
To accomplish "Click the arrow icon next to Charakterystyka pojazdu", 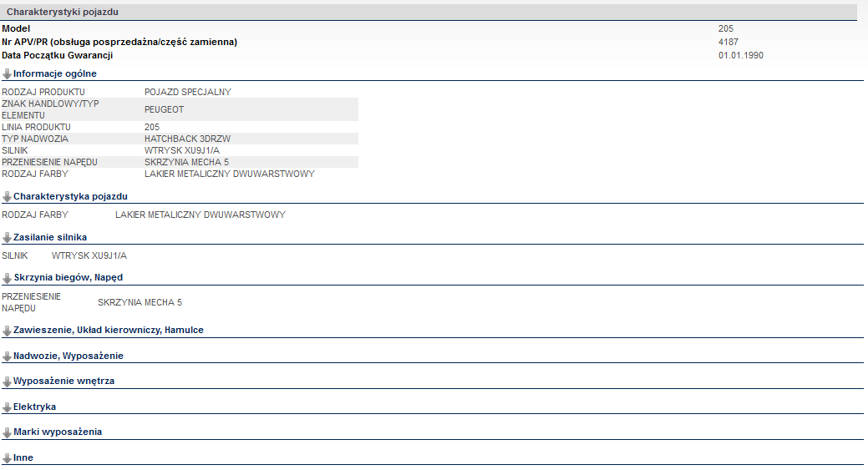I will click(x=7, y=196).
